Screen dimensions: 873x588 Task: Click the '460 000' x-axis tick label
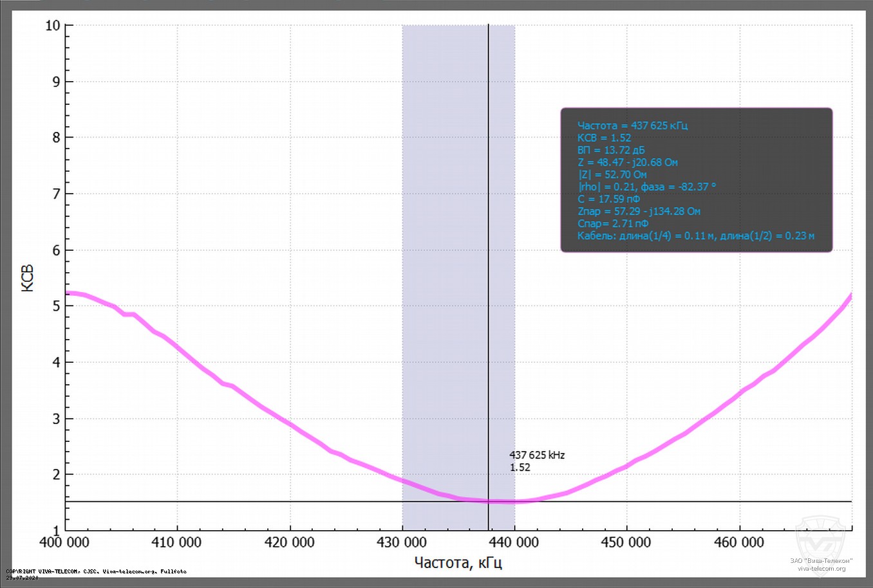coord(738,542)
